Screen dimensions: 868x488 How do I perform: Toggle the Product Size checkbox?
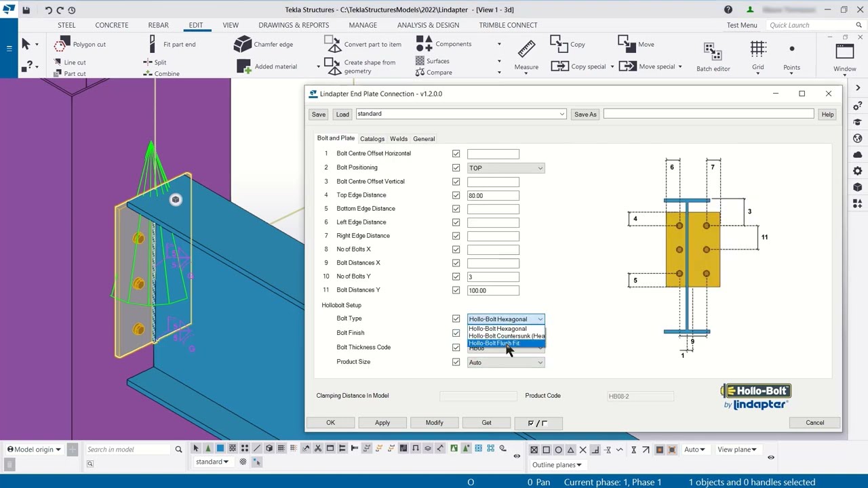click(456, 362)
